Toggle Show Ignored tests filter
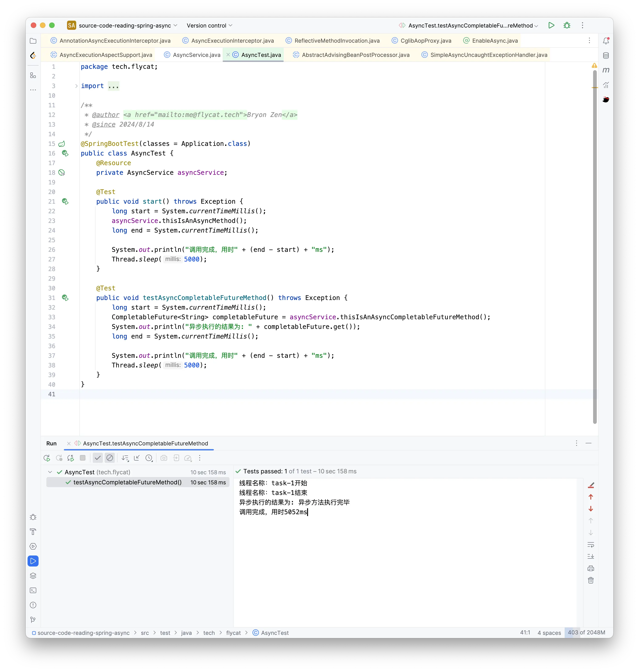 110,458
